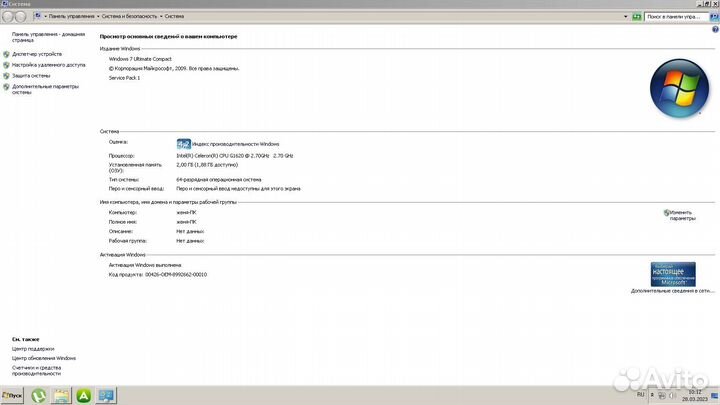Open the Start (Пуск) menu

click(12, 395)
